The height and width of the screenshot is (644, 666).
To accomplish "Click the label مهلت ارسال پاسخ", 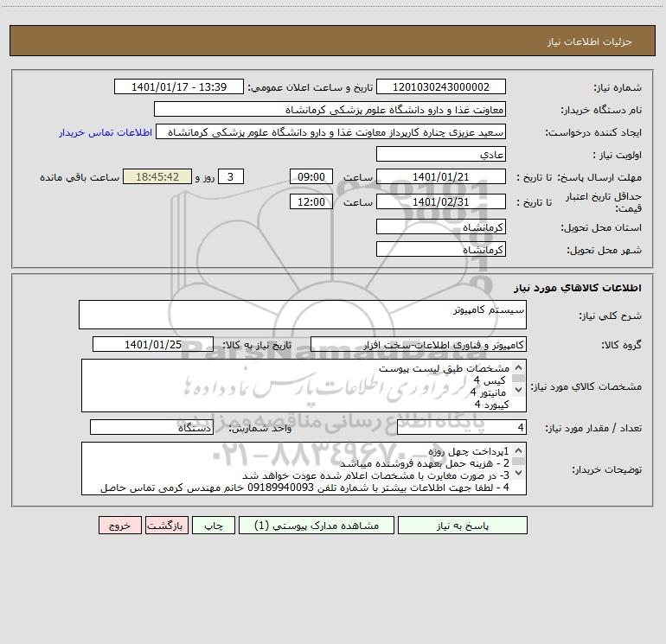I will click(x=599, y=177).
